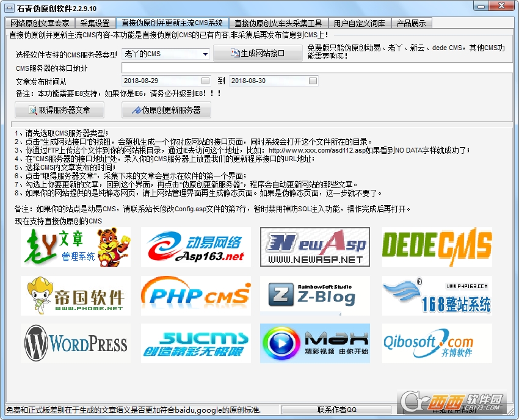Click the 动易网络 Asp163.net logo
The width and height of the screenshot is (519, 420).
coord(195,247)
